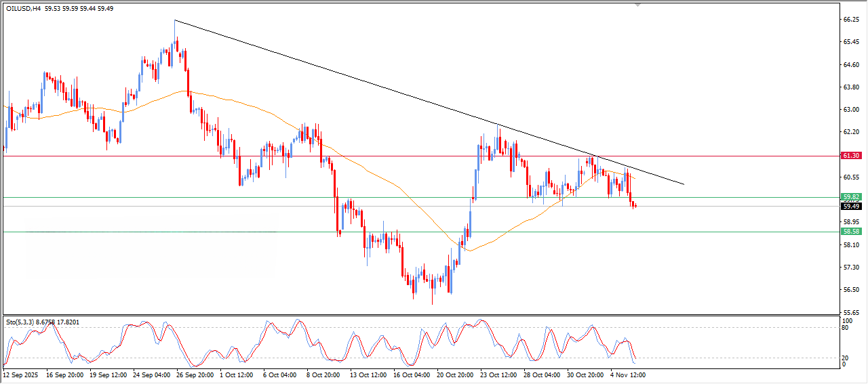This screenshot has width=868, height=384.
Task: Click the green 58.58 price level tag
Action: point(851,232)
